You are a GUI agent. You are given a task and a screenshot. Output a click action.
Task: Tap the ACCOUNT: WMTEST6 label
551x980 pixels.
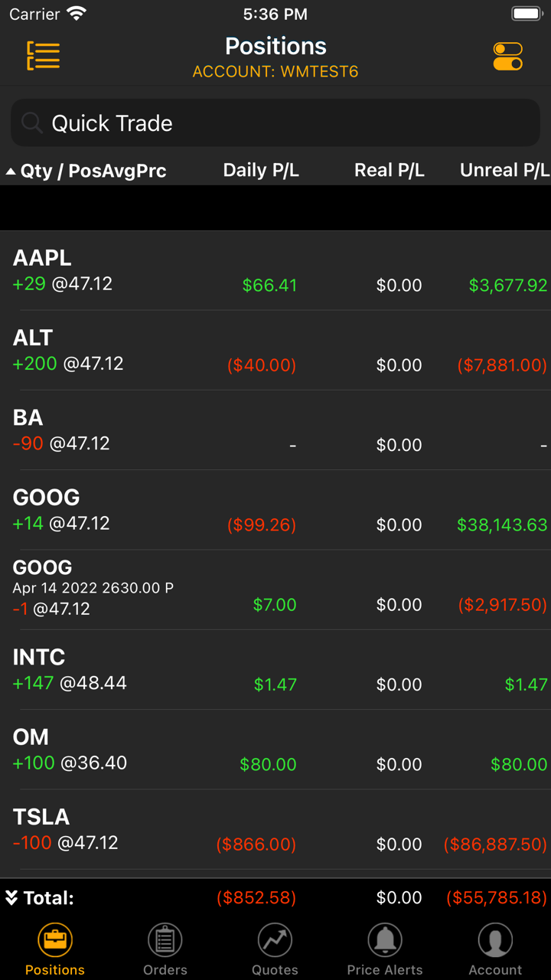tap(275, 72)
